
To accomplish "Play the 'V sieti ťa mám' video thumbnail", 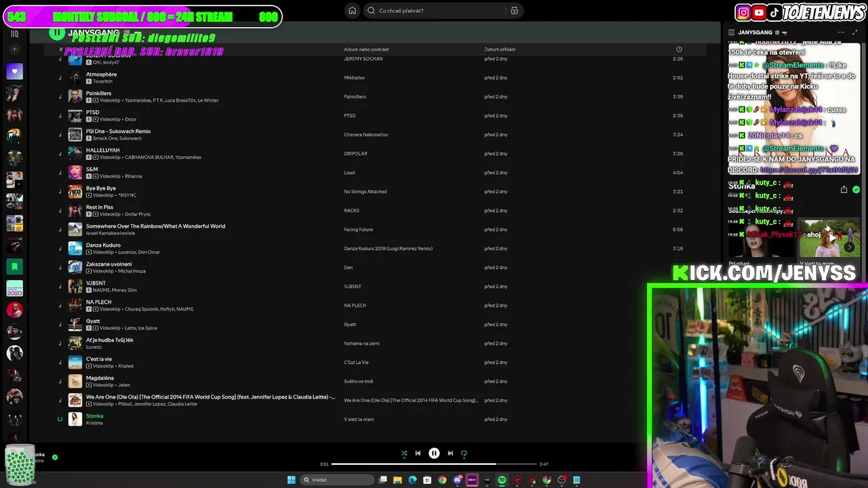I will point(829,238).
